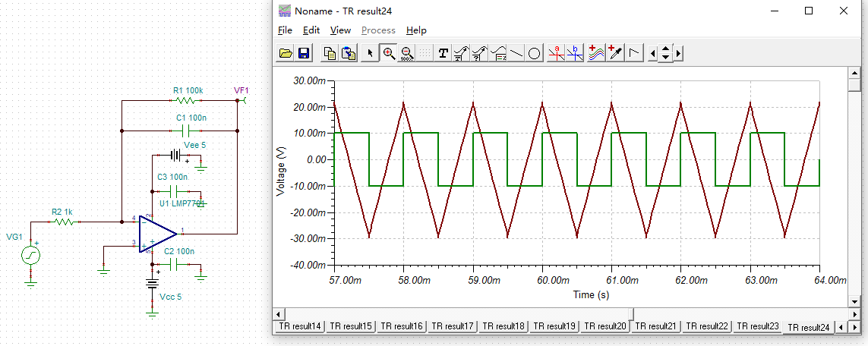This screenshot has width=868, height=346.
Task: Switch to TR result17 tab
Action: 453,326
